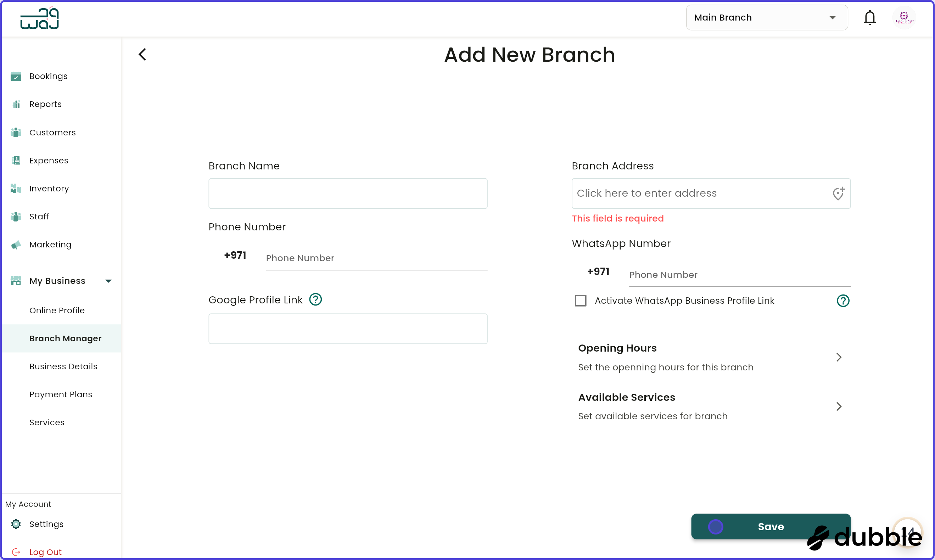The width and height of the screenshot is (935, 560).
Task: Log out of the account
Action: click(45, 552)
